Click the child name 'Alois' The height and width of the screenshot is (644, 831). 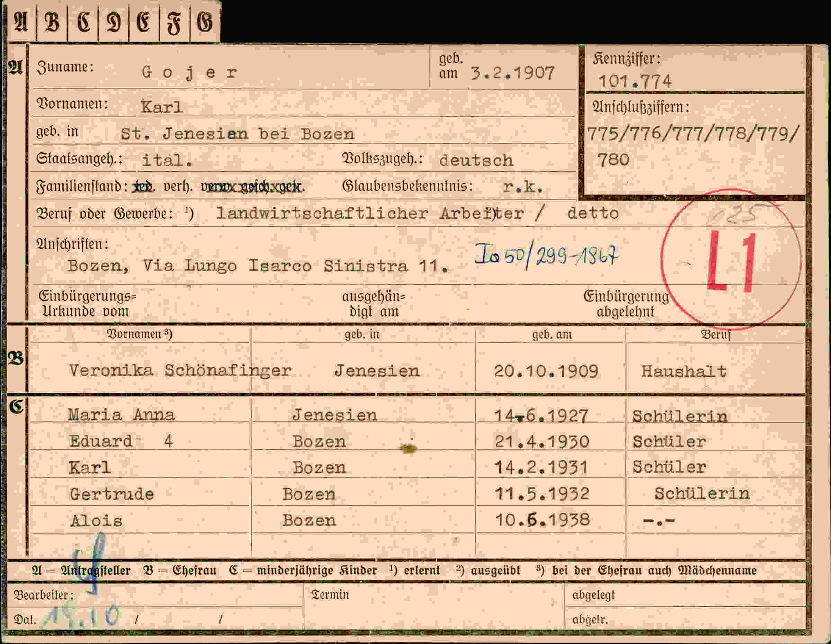coord(96,520)
